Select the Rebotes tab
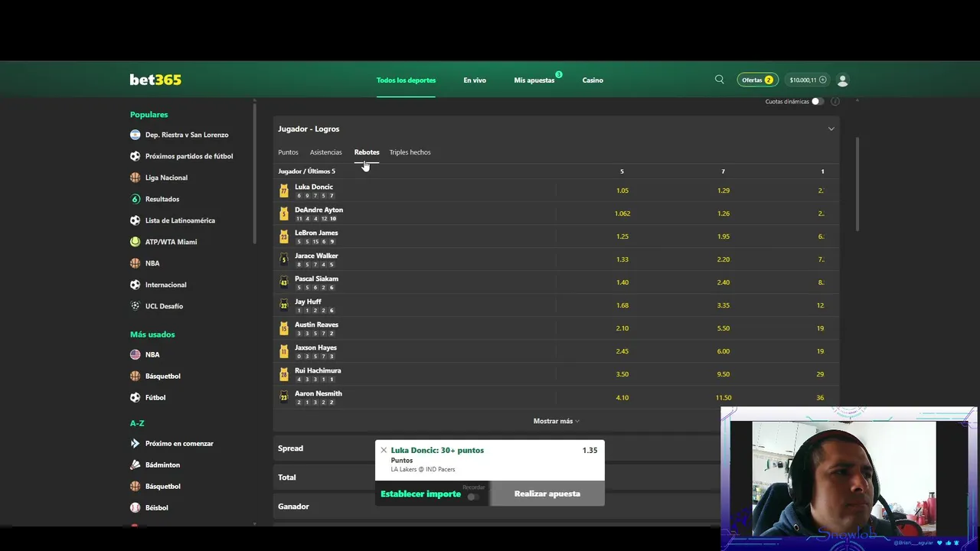This screenshot has width=980, height=551. pyautogui.click(x=367, y=152)
